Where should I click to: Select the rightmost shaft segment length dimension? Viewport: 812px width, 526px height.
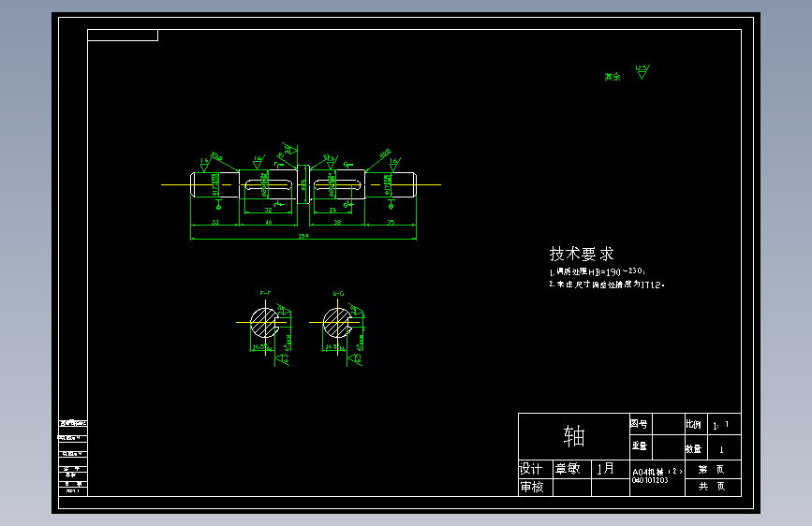click(x=391, y=222)
